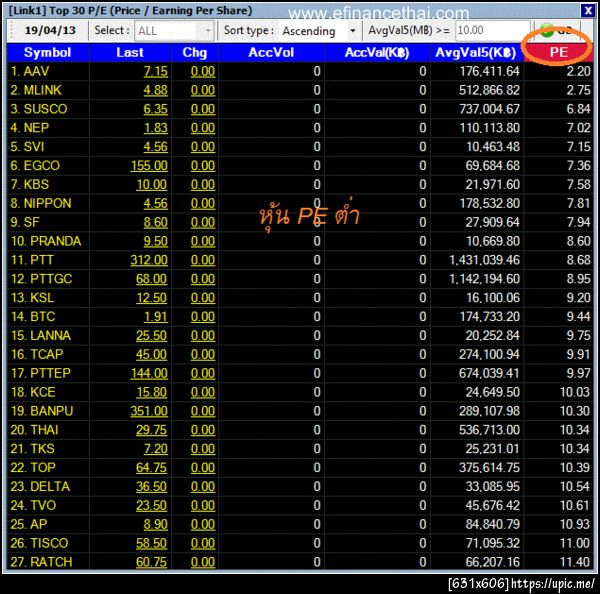This screenshot has height=594, width=600.
Task: Close the Top 30 P/E window
Action: click(587, 10)
